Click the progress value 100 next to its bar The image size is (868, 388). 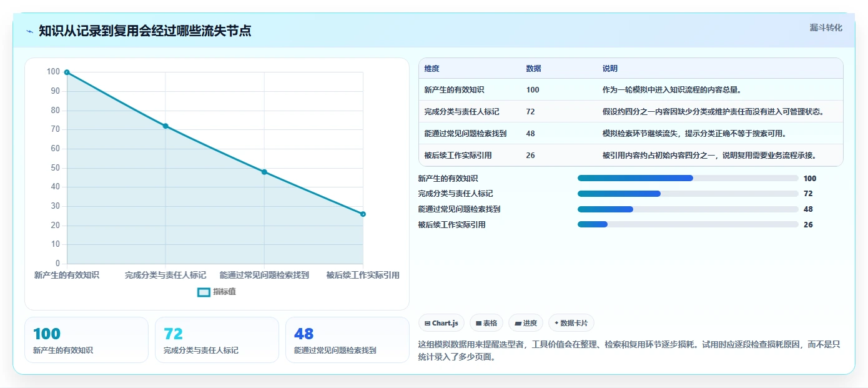(810, 179)
